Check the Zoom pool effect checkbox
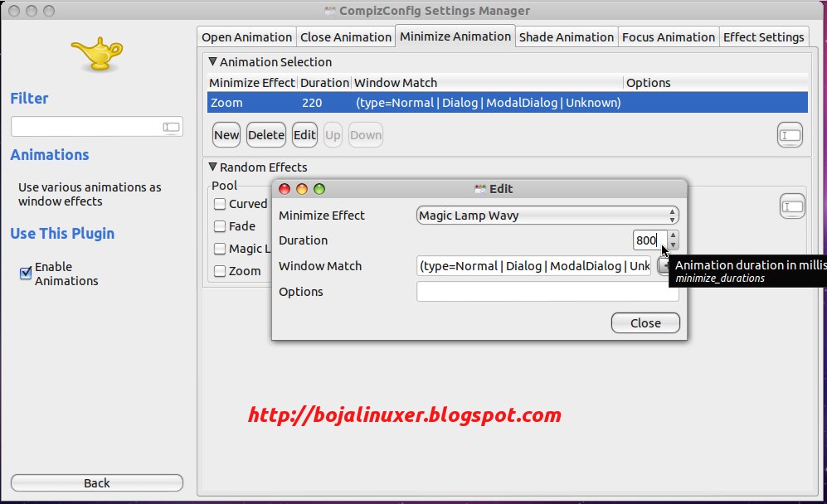Image resolution: width=827 pixels, height=504 pixels. [220, 271]
